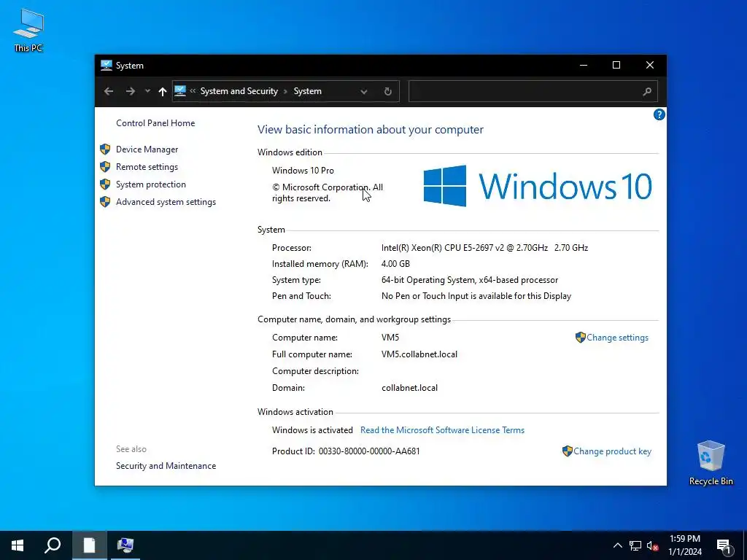This screenshot has width=747, height=560.
Task: Open the This PC desktop icon
Action: point(28,29)
